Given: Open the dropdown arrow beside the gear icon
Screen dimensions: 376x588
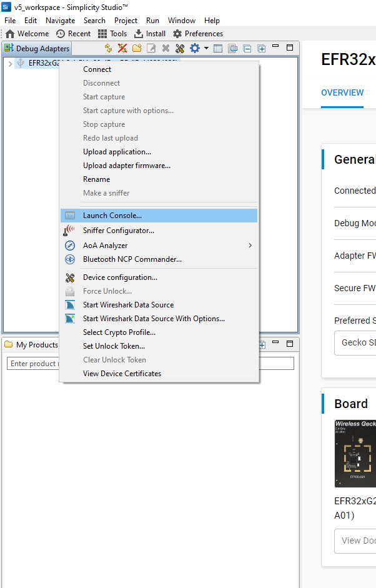Looking at the screenshot, I should click(x=206, y=48).
